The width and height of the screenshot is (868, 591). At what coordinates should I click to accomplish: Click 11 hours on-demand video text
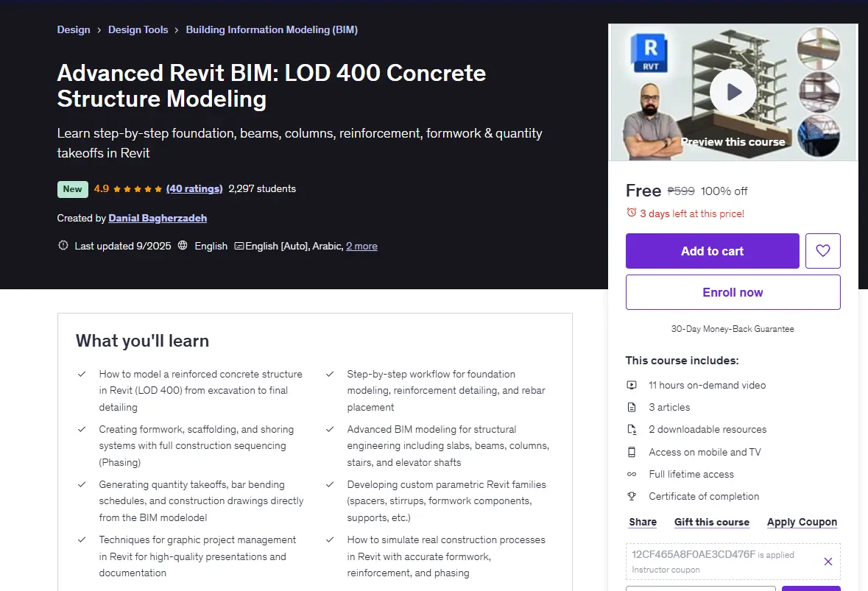tap(708, 385)
